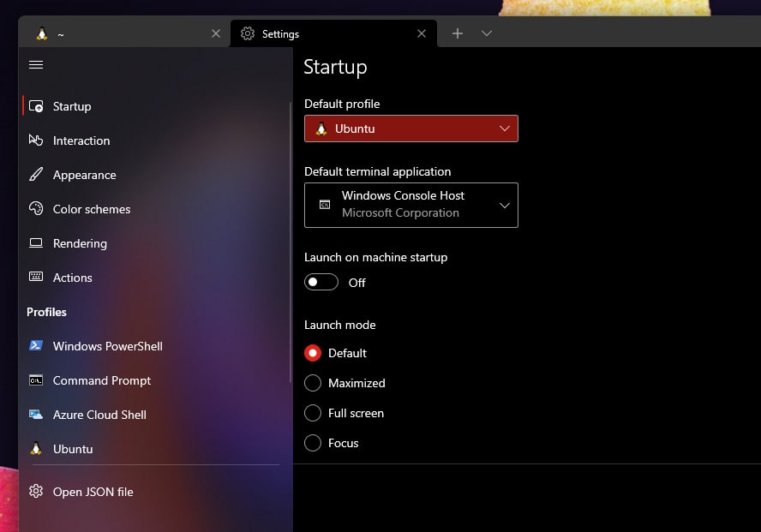
Task: Open Color schemes settings page
Action: (x=155, y=209)
